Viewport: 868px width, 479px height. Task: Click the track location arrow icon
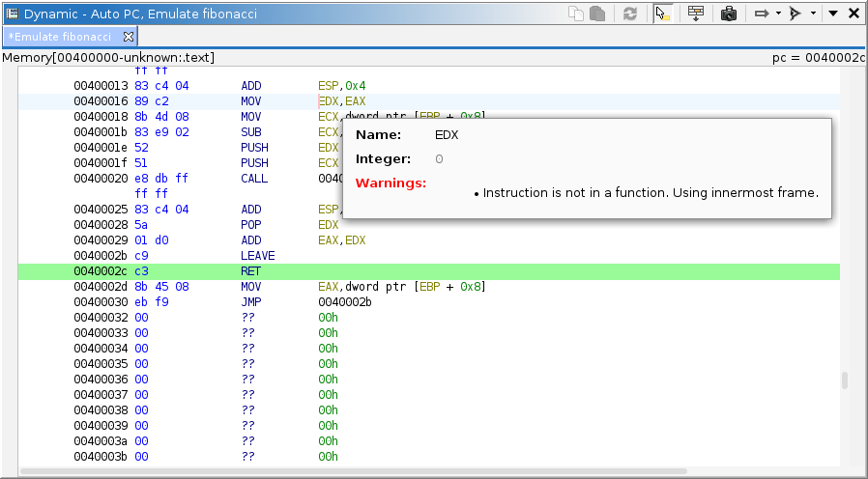(x=761, y=14)
